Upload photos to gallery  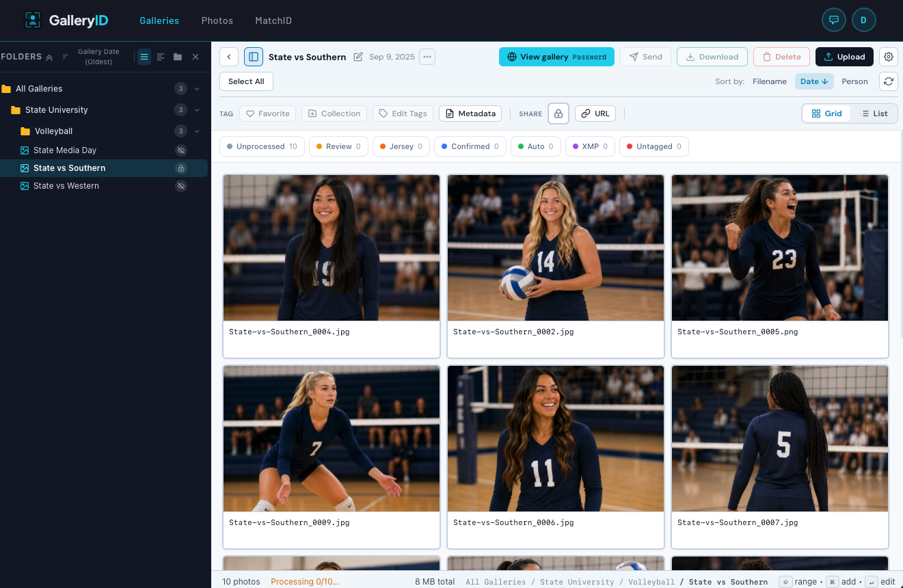[x=844, y=57]
